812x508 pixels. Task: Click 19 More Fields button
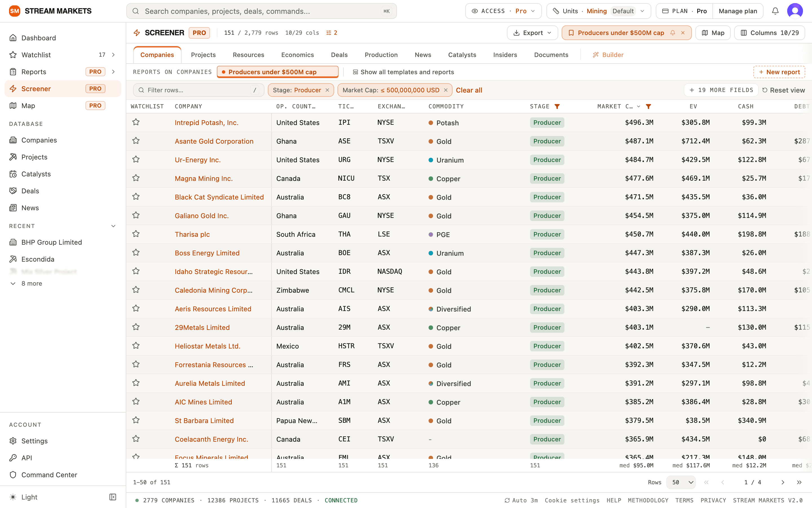click(721, 90)
